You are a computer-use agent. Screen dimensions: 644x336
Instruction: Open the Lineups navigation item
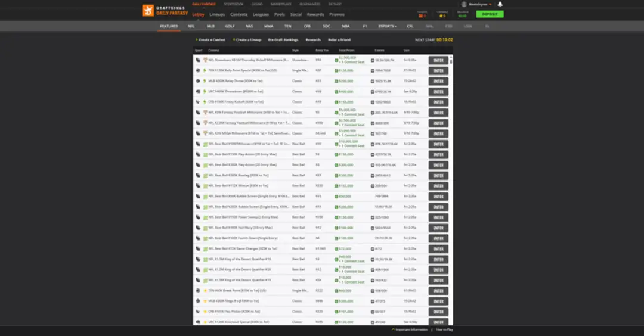tap(217, 14)
